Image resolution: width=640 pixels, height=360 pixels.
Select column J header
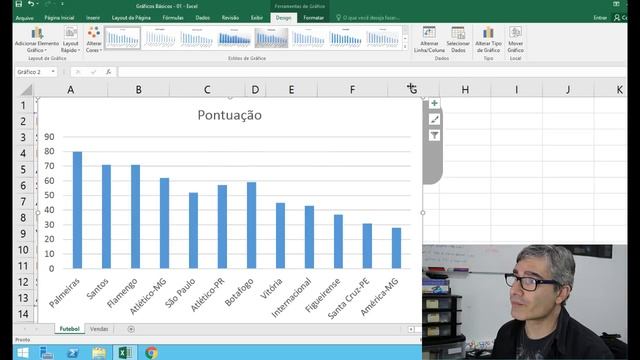coord(568,89)
